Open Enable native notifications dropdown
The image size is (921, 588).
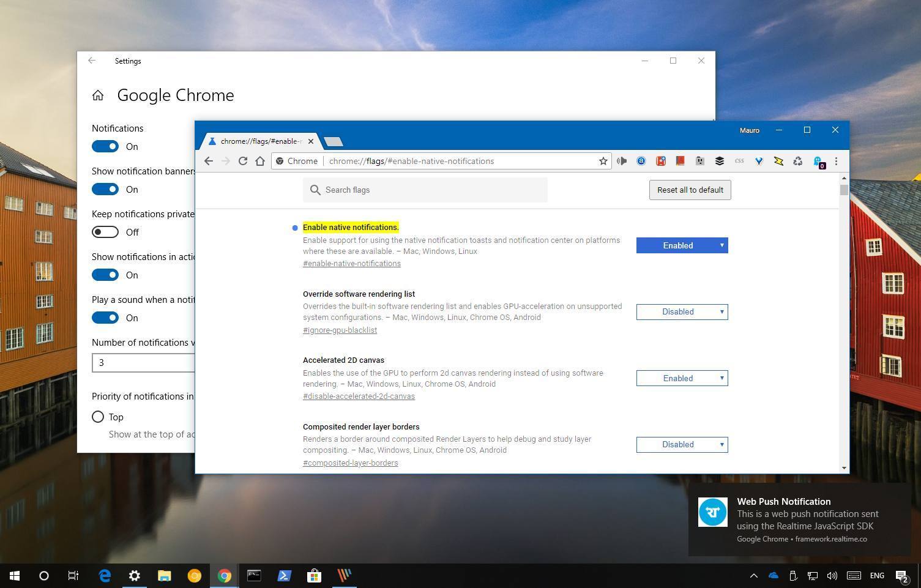pos(682,245)
